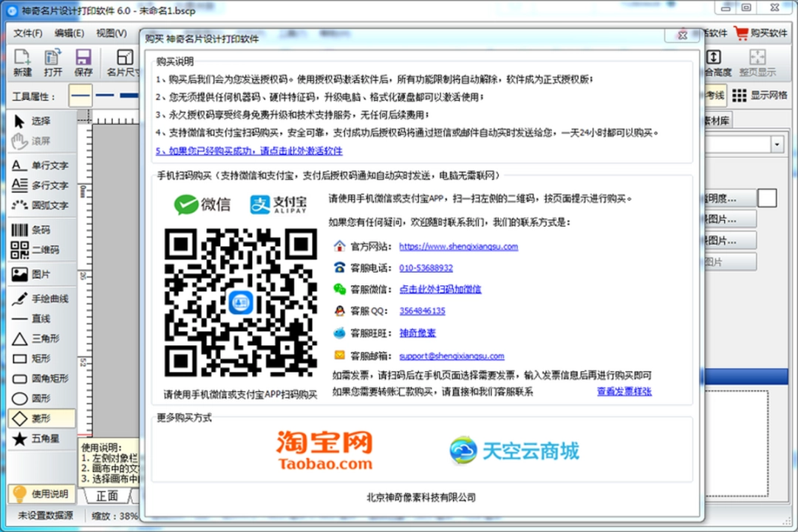
Task: Switch to the 正面 front side tab
Action: [x=108, y=495]
